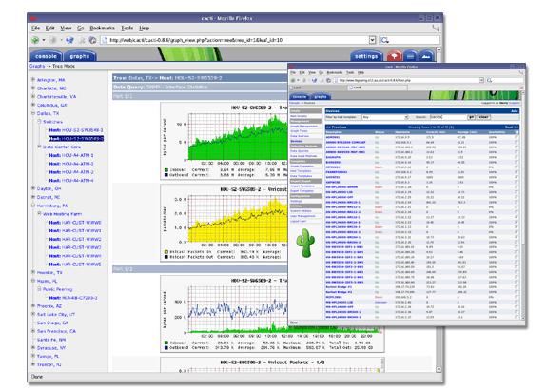Switch to console tab in graphs window
The image size is (546, 392).
46,56
